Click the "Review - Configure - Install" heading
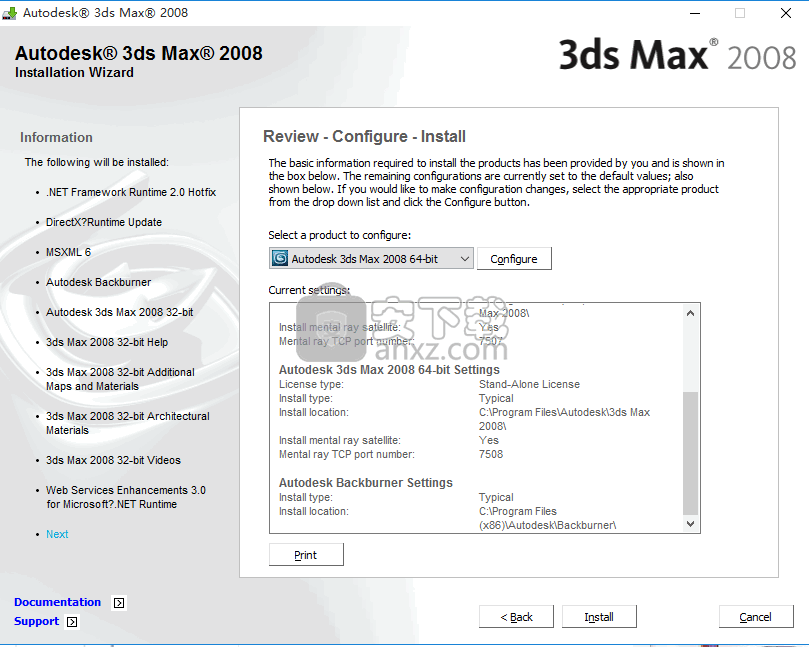Screen dimensions: 809x647 point(364,136)
